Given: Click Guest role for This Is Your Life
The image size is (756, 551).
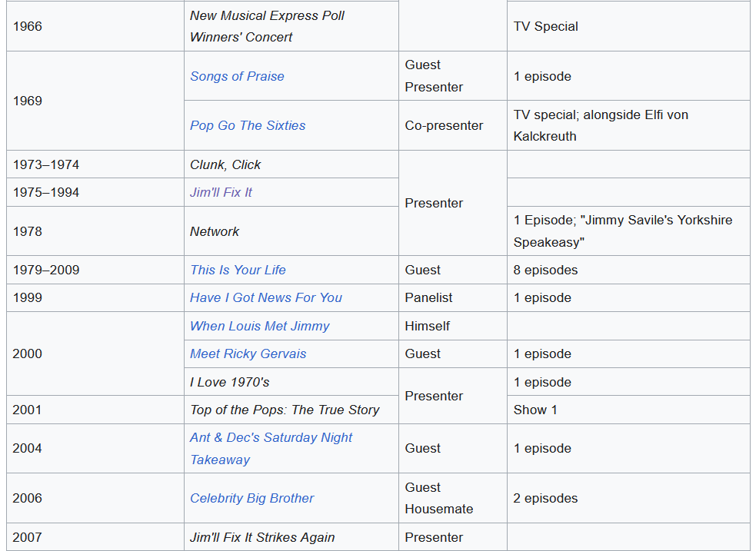Looking at the screenshot, I should [x=422, y=270].
